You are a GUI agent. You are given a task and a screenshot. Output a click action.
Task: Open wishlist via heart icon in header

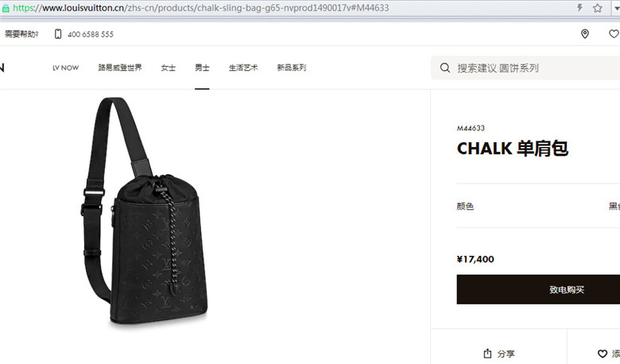(614, 34)
